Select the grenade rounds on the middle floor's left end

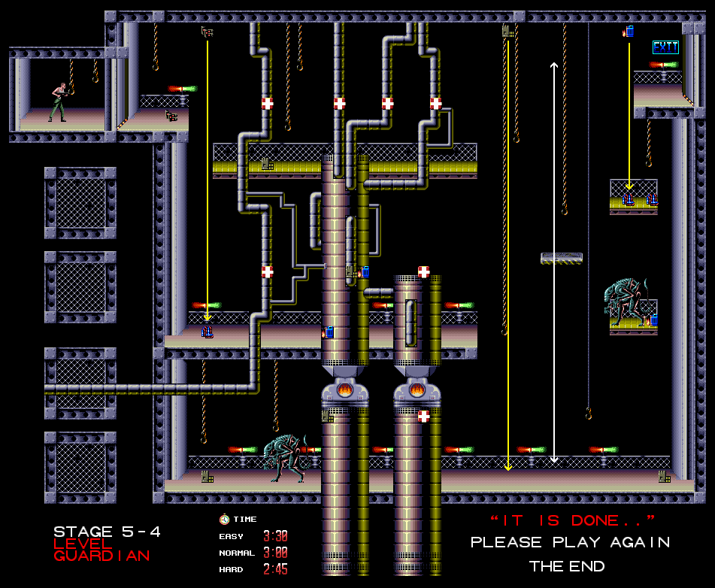[207, 332]
